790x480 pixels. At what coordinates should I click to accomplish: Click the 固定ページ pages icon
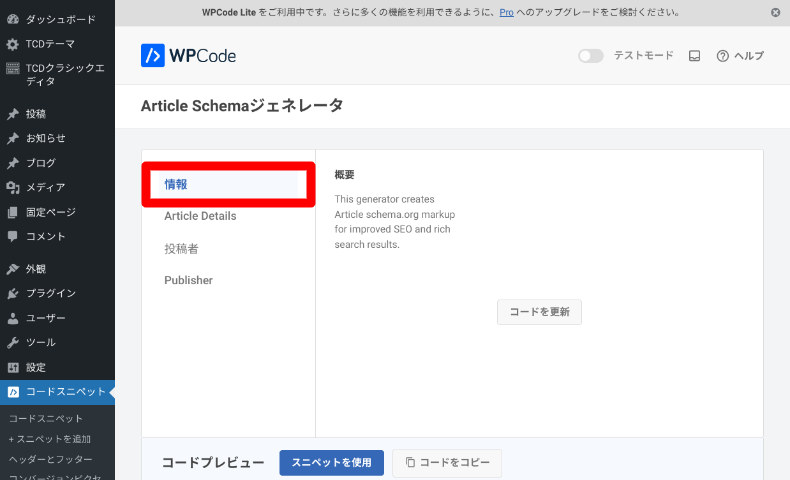point(13,212)
